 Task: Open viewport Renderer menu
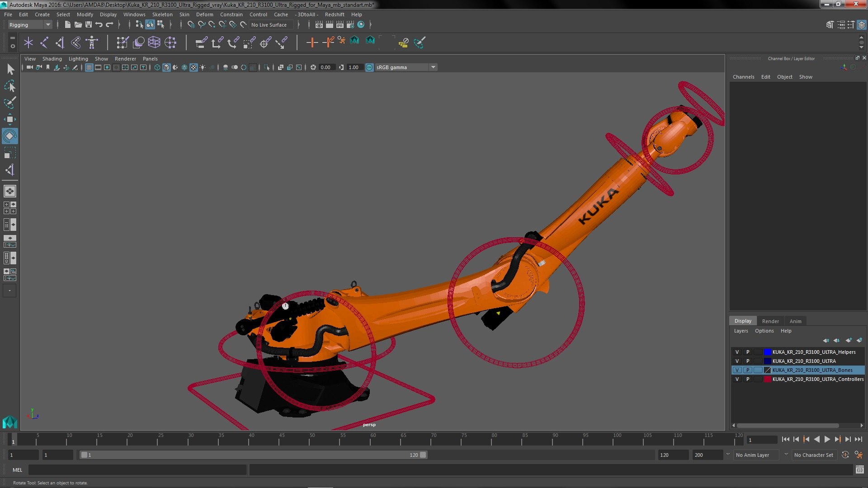pyautogui.click(x=125, y=59)
